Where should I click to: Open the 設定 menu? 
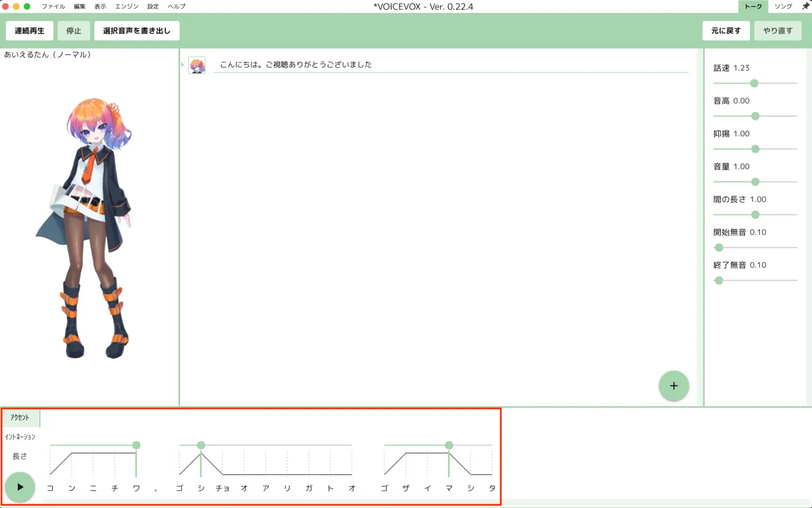[x=153, y=6]
